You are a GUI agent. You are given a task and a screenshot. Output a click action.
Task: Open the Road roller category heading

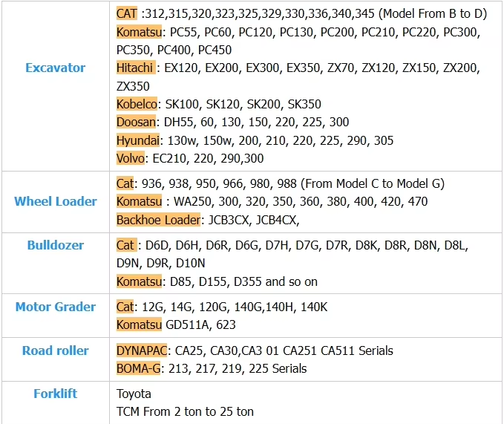56,350
